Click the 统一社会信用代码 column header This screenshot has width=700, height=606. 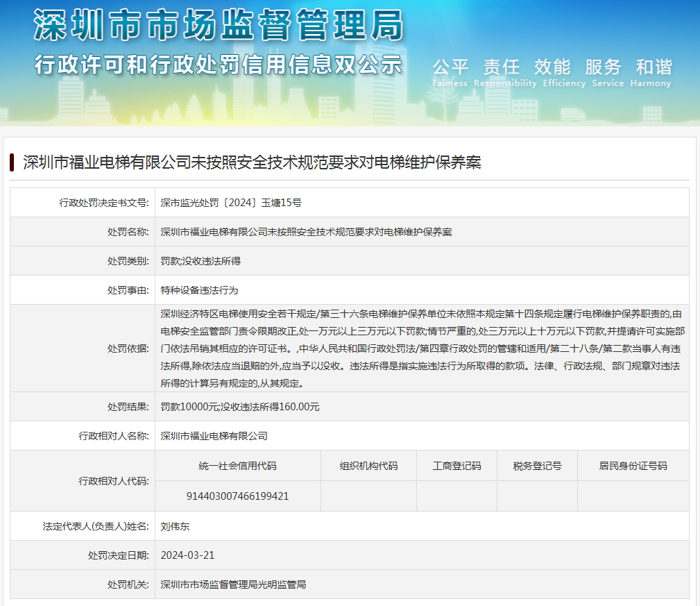pyautogui.click(x=237, y=466)
